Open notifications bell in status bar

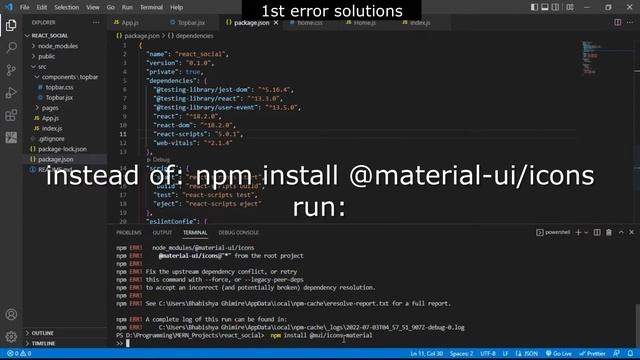(631, 353)
